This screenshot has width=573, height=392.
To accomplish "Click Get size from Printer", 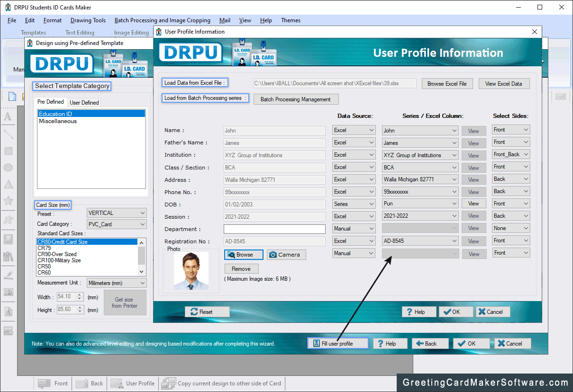I will tap(125, 303).
